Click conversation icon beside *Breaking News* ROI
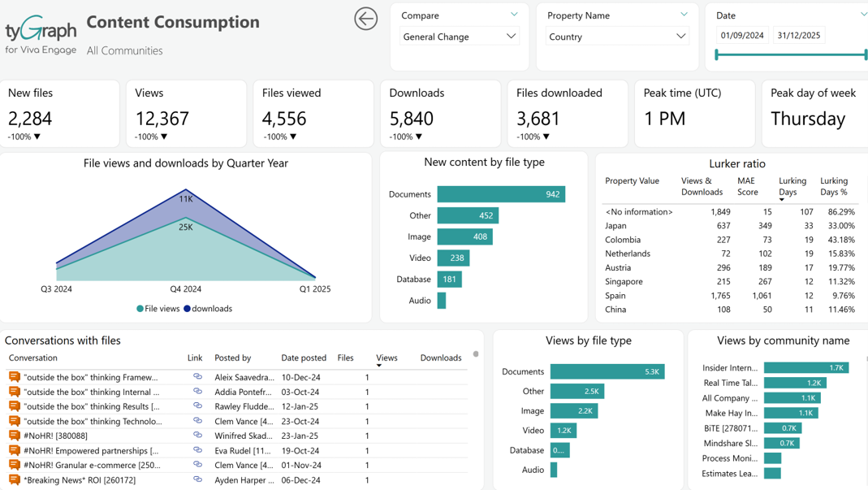This screenshot has width=868, height=490. [15, 480]
